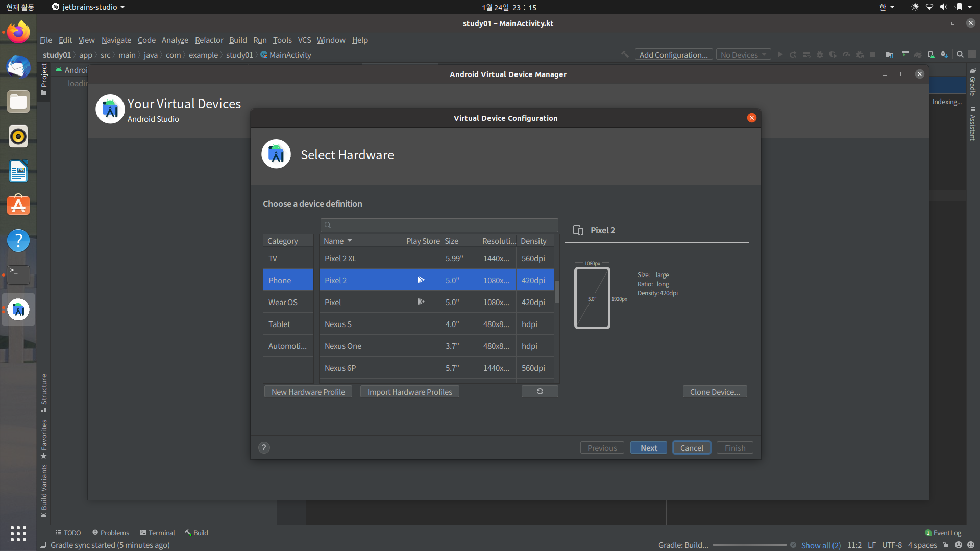This screenshot has height=551, width=980.
Task: Click the Clone Device button
Action: click(715, 392)
